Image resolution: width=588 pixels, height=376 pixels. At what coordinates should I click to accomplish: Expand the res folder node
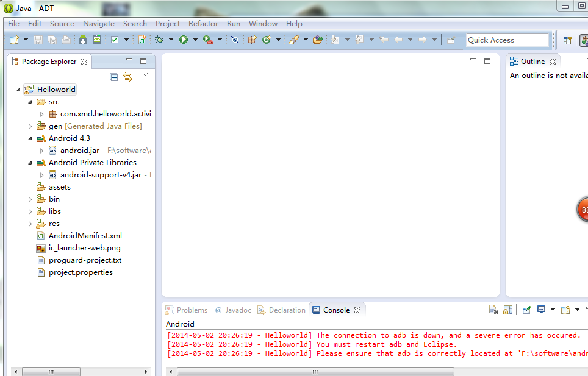(30, 224)
